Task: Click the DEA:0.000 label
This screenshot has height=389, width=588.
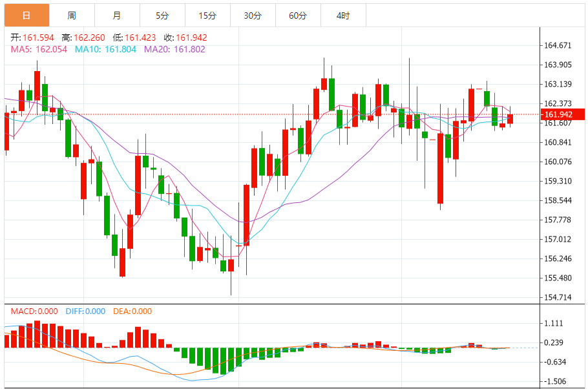Action: pos(132,311)
